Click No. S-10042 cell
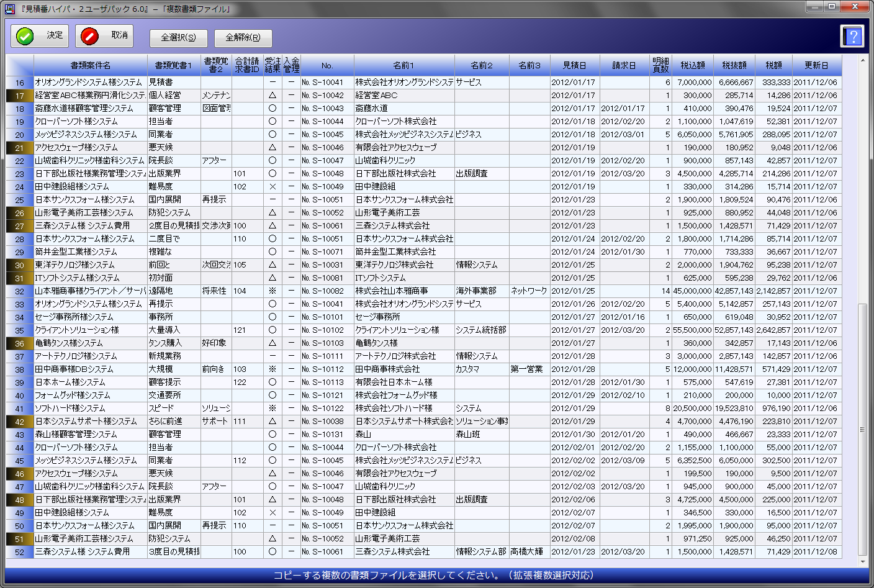The width and height of the screenshot is (874, 588). click(x=327, y=96)
